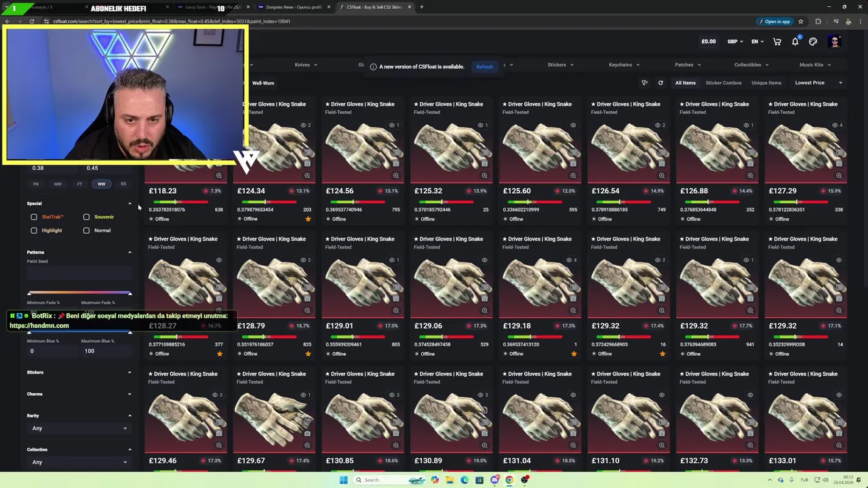The height and width of the screenshot is (488, 868).
Task: Zoom the £129.18 glove image
Action: coord(573,310)
